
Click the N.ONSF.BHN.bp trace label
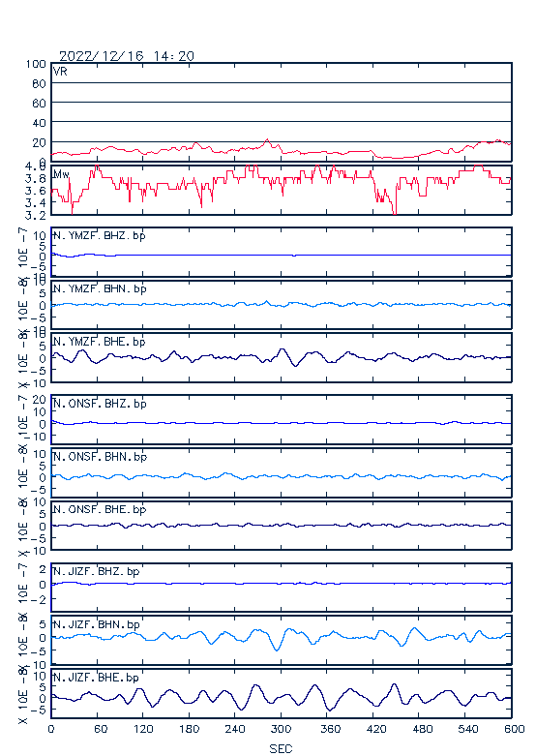101,457
